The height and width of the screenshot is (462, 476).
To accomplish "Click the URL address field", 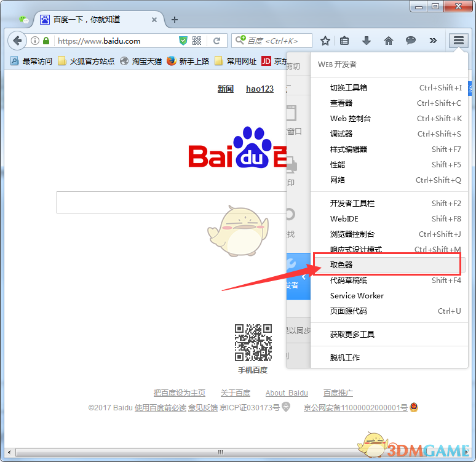I will coord(117,41).
